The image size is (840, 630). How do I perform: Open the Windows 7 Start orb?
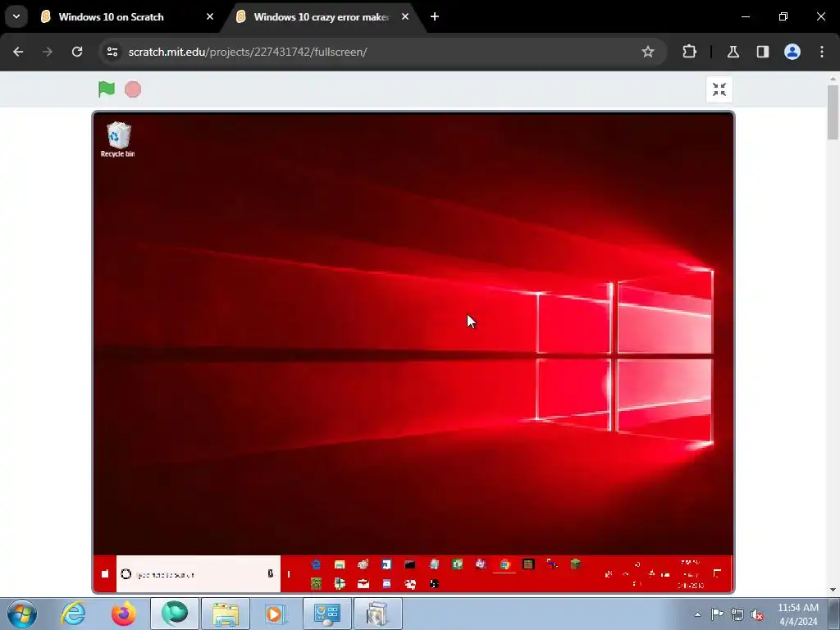(22, 614)
